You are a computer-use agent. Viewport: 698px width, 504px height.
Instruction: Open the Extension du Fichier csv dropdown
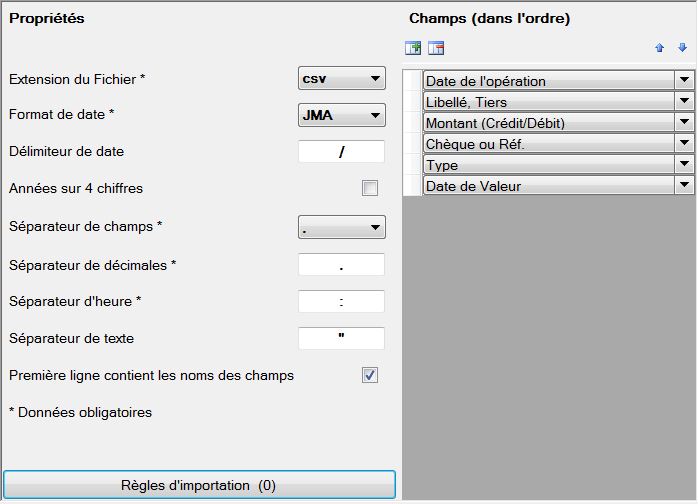click(x=341, y=78)
